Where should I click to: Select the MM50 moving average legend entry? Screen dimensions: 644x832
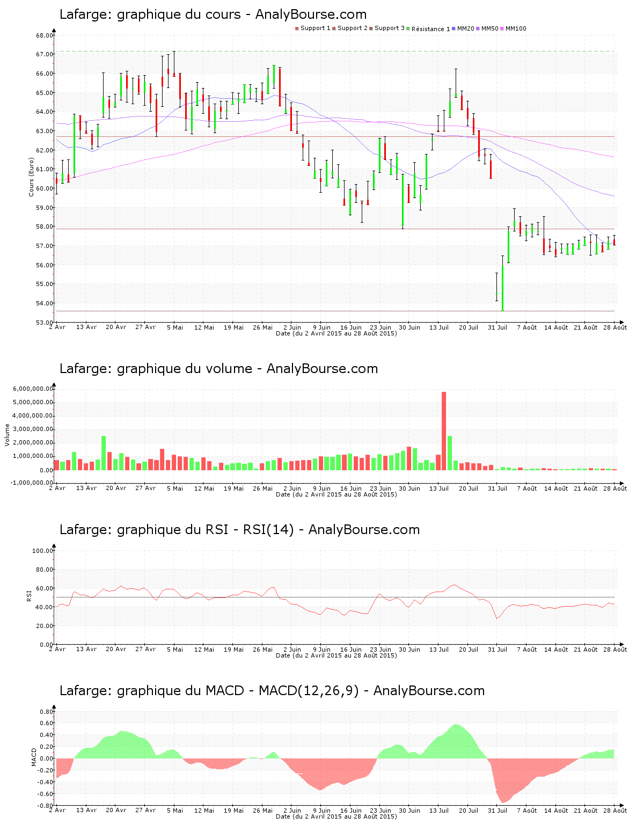point(487,28)
